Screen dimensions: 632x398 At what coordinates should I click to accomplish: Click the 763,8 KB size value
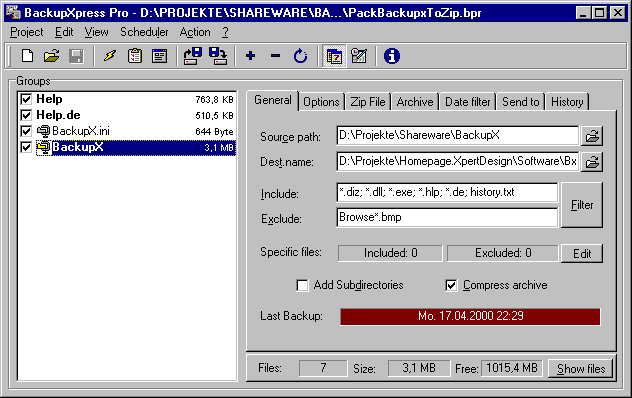tap(214, 100)
